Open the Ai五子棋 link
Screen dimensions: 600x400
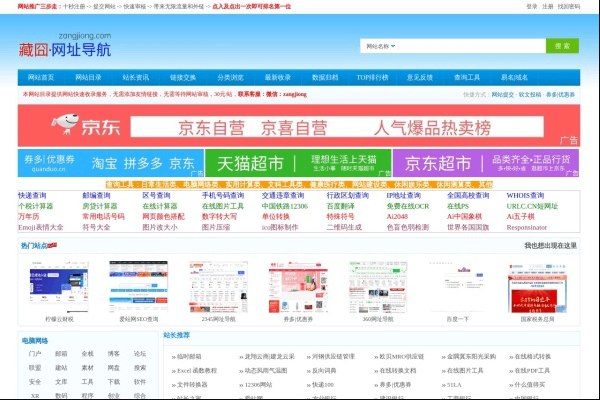pos(520,217)
